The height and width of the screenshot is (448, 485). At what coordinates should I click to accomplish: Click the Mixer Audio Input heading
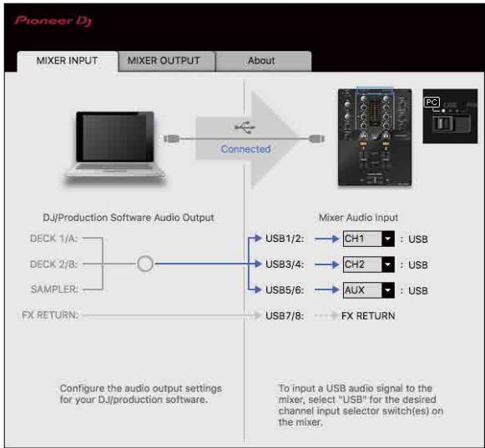click(358, 218)
